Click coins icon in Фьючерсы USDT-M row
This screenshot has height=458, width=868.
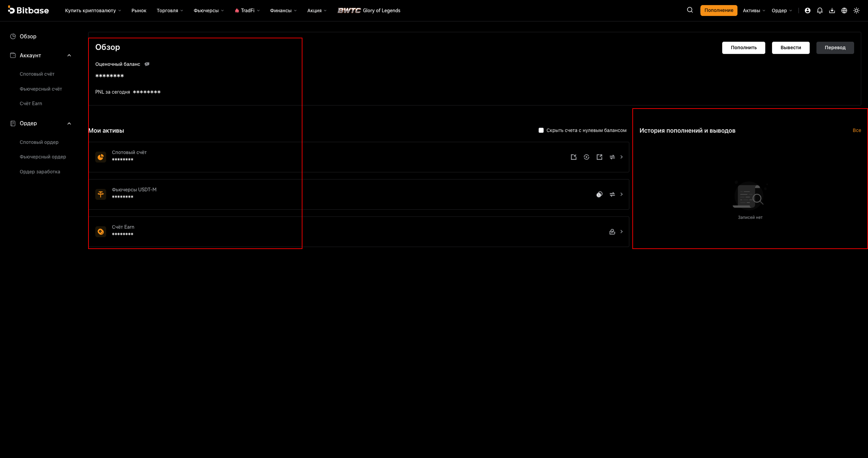599,194
